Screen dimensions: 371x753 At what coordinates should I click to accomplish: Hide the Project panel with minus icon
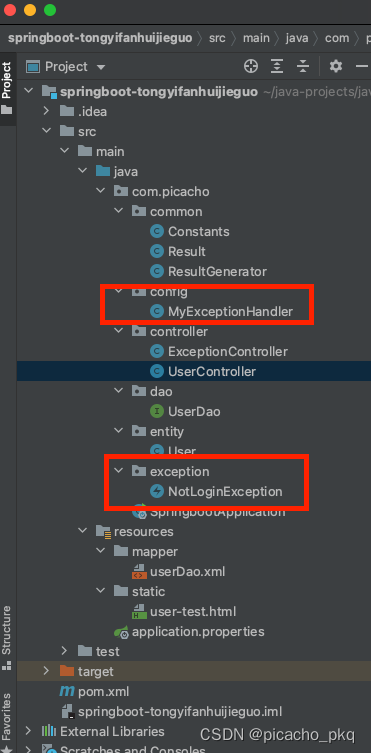pos(362,66)
